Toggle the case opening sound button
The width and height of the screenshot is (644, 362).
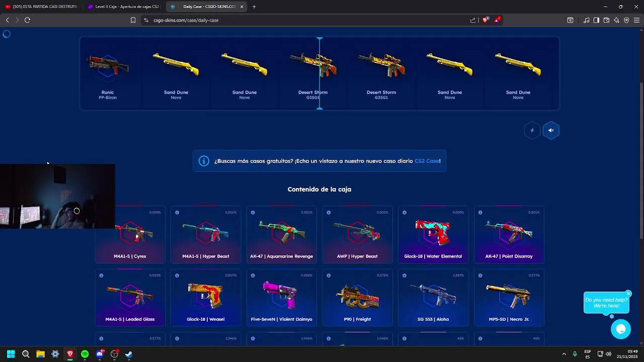pos(551,130)
